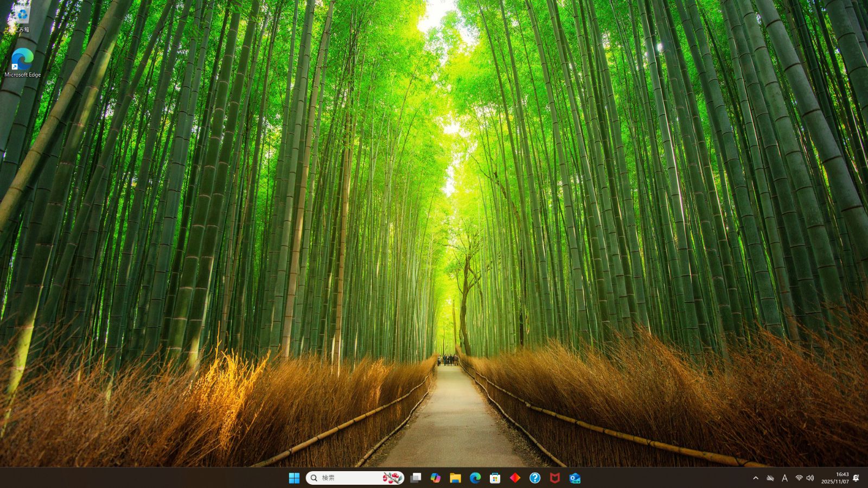Toggle IME input mode 'A' indicator
Image resolution: width=868 pixels, height=488 pixels.
[784, 478]
